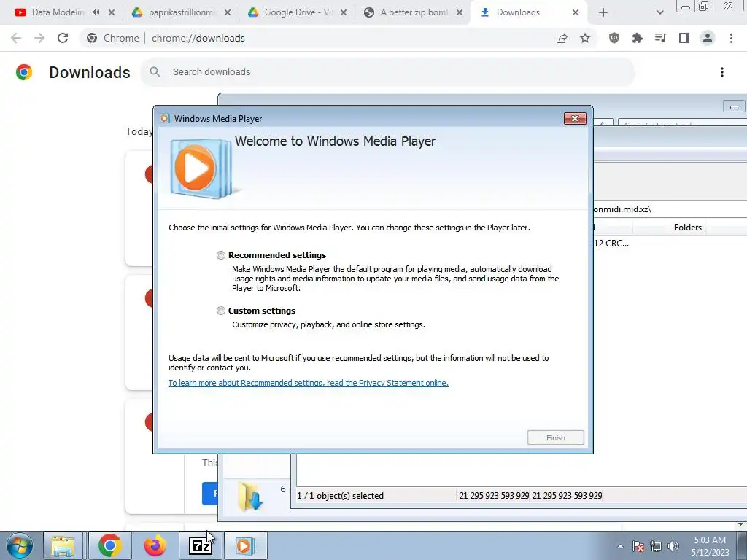This screenshot has width=747, height=560.
Task: Select Recommended settings radio button
Action: point(220,255)
